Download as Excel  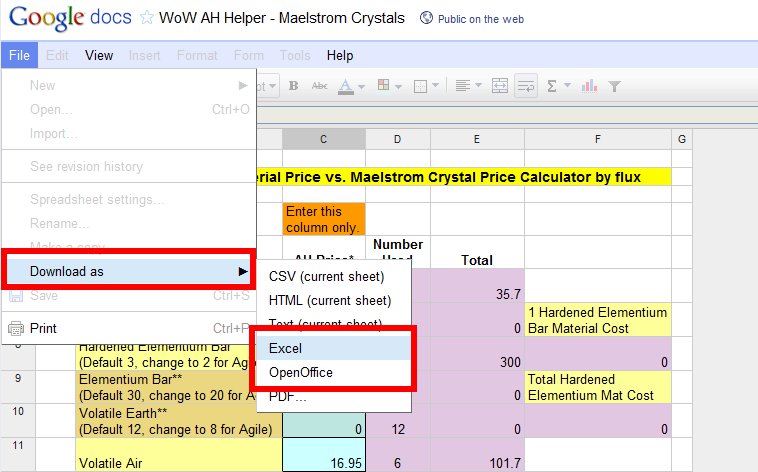(x=334, y=348)
